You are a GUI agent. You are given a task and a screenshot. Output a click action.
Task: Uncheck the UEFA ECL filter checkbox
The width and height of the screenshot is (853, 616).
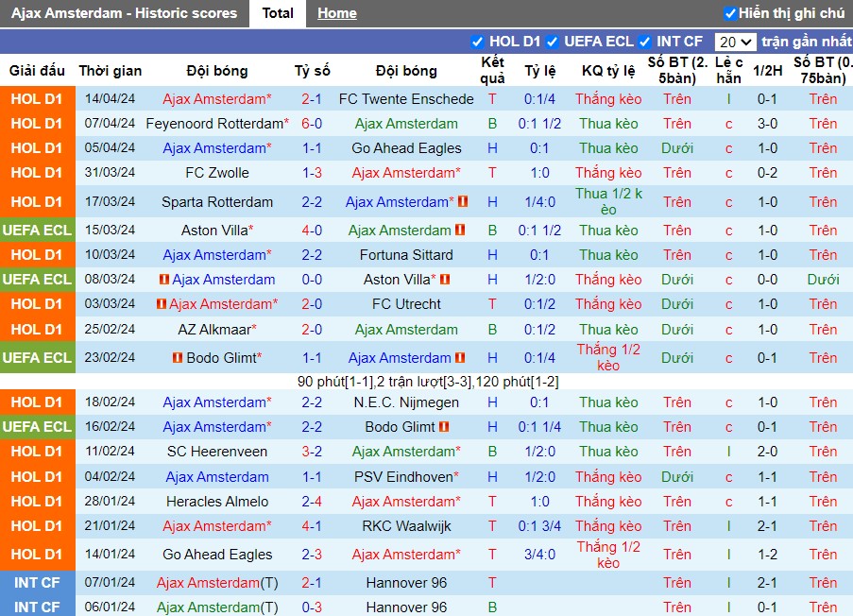[553, 42]
